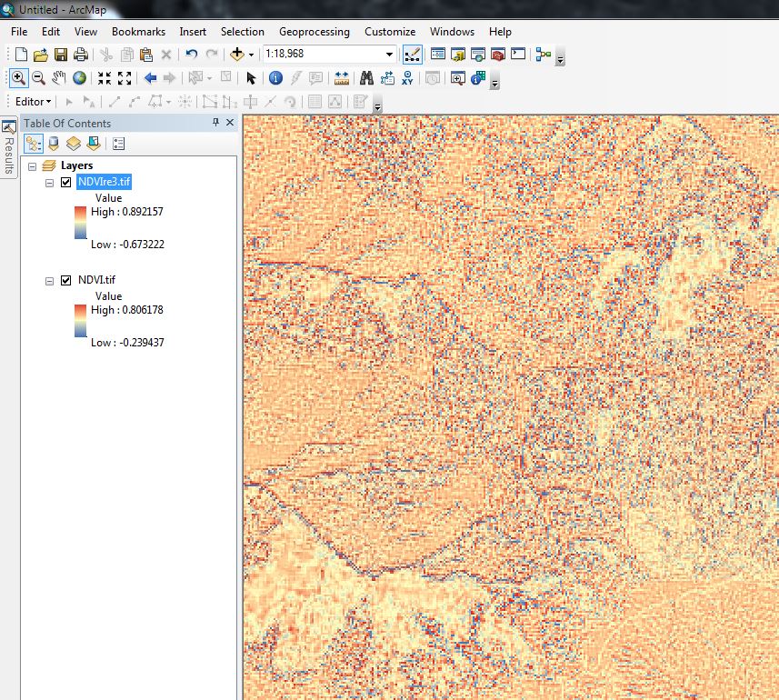The width and height of the screenshot is (779, 700).
Task: Open the map scale dropdown
Action: pyautogui.click(x=389, y=55)
